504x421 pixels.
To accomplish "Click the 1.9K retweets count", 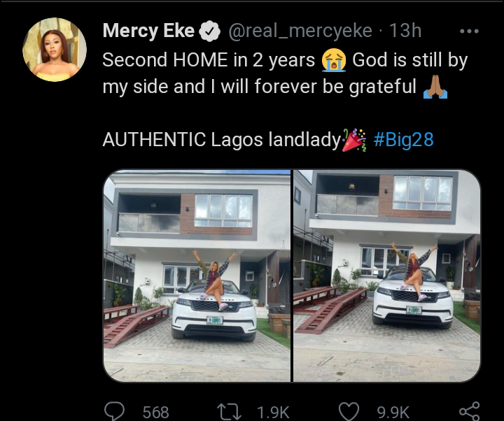I will [273, 412].
